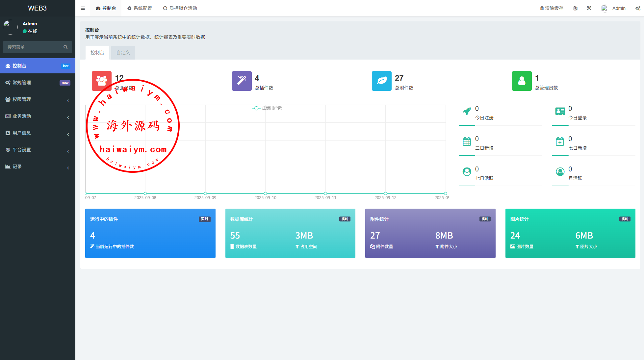Viewport: 644px width, 360px height.
Task: Click the 2025-09-10 chart data point
Action: (265, 193)
